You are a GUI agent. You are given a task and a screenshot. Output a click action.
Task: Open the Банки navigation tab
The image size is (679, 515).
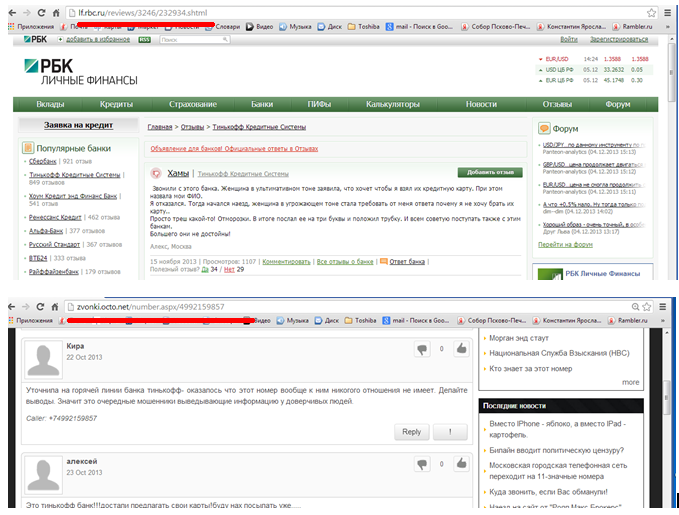262,104
